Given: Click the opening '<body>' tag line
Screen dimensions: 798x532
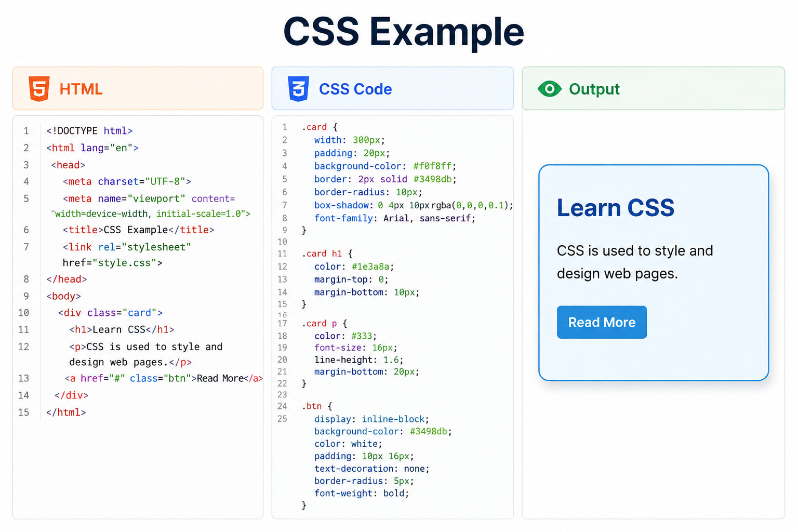Looking at the screenshot, I should pyautogui.click(x=63, y=297).
